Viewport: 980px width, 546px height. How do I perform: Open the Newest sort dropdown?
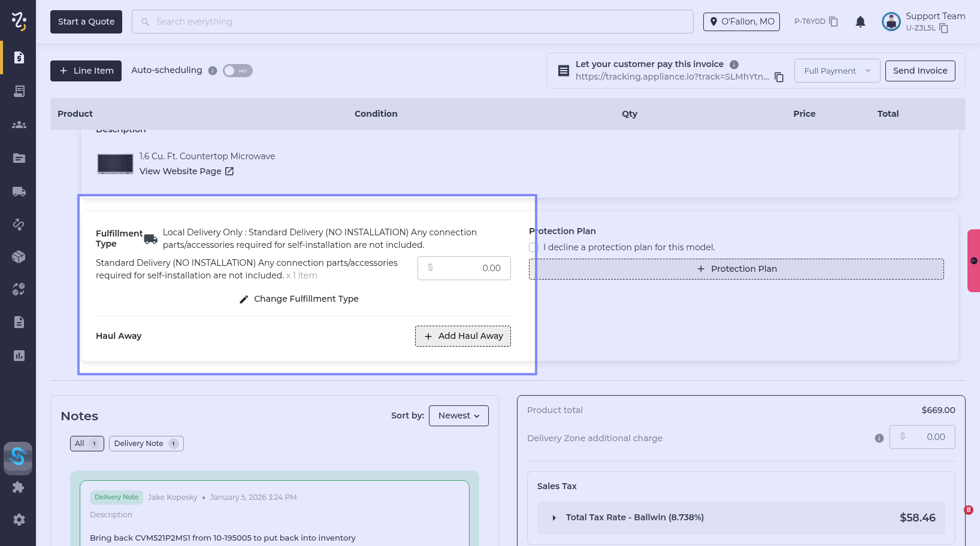pyautogui.click(x=458, y=415)
